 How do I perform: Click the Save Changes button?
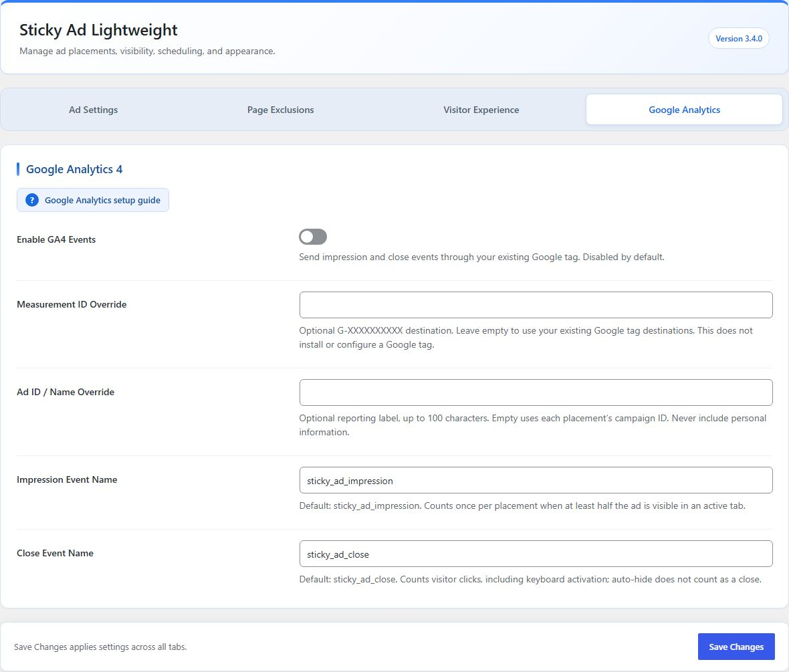tap(736, 647)
